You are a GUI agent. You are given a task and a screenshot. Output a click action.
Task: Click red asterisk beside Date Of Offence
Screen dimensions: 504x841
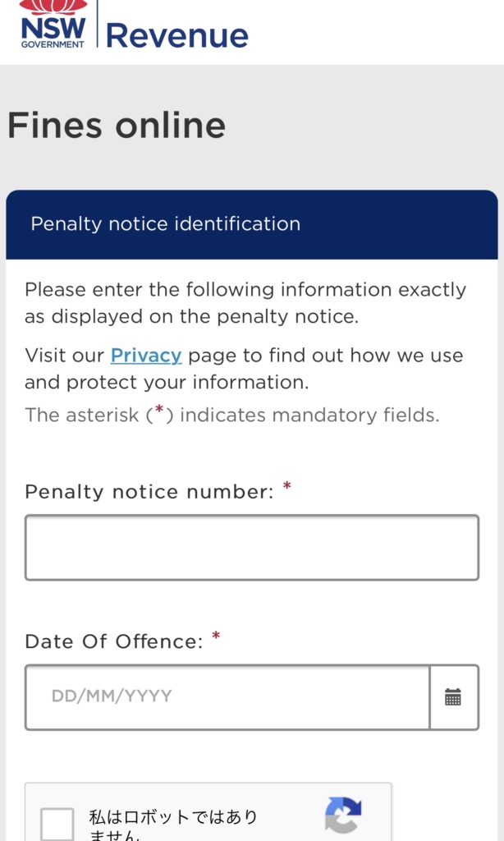[x=216, y=636]
